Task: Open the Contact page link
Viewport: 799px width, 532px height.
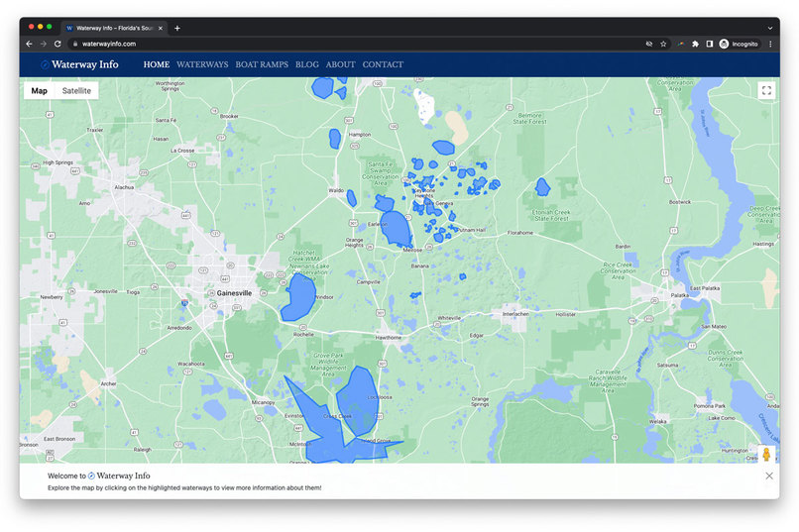Action: (x=383, y=64)
